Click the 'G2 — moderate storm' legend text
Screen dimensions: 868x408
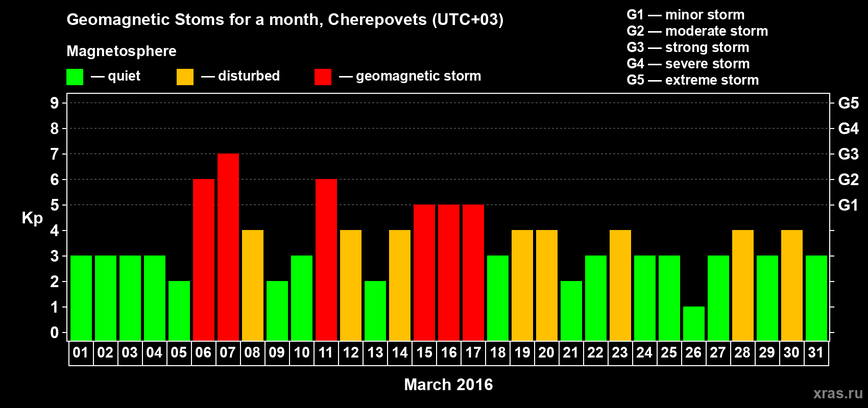[x=697, y=31]
